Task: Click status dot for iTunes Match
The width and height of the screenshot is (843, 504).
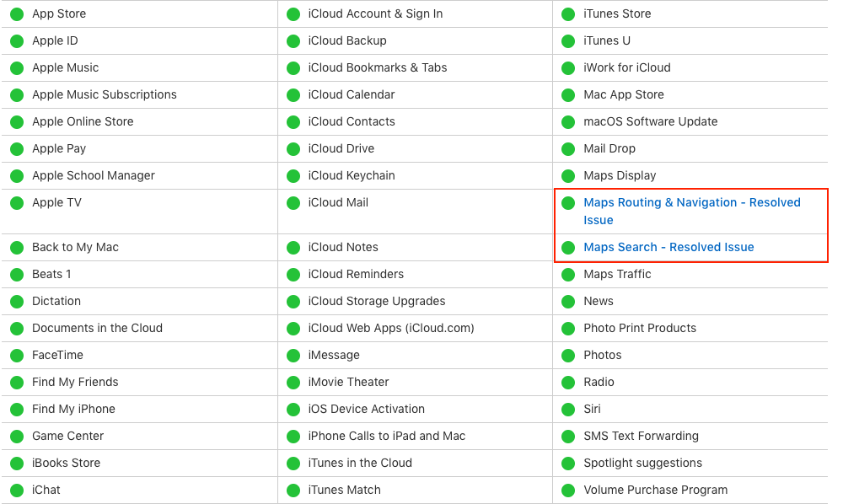Action: (x=293, y=491)
